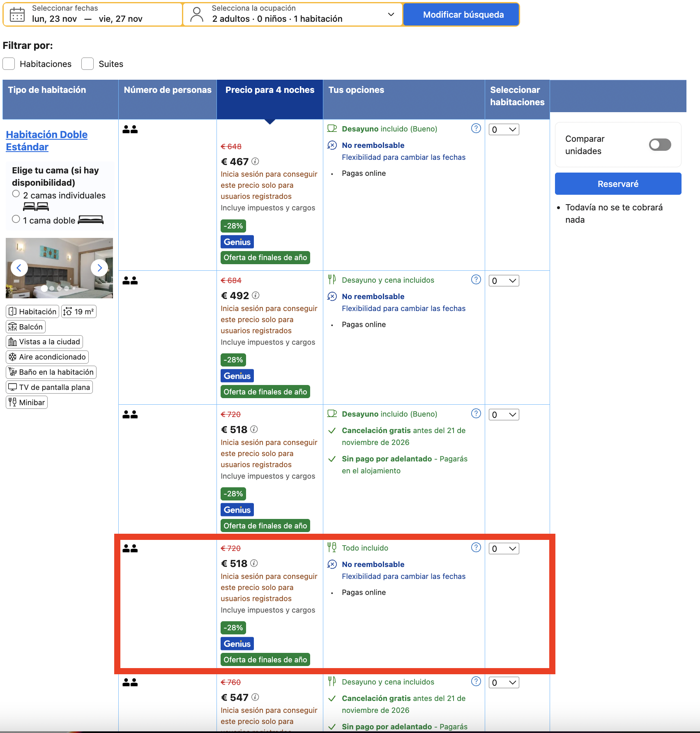Show previous room photo with left arrow
Screen dimensions: 700x733
19,268
